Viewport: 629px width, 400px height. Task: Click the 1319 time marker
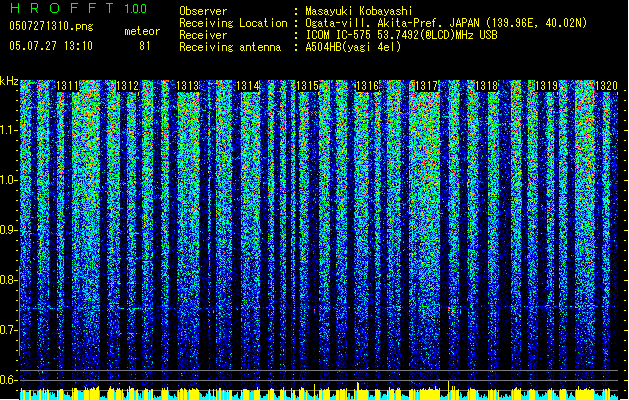click(x=546, y=86)
